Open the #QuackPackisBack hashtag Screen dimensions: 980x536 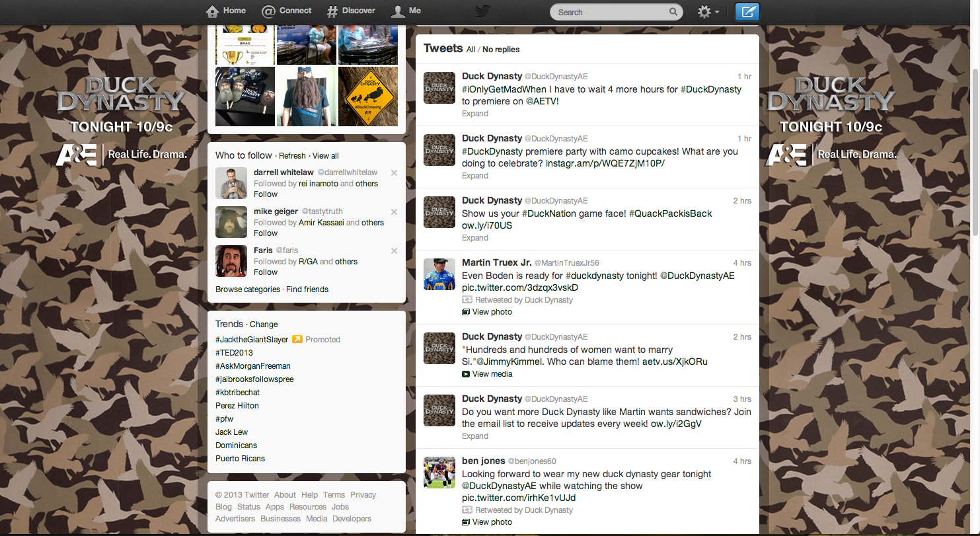[x=671, y=213]
